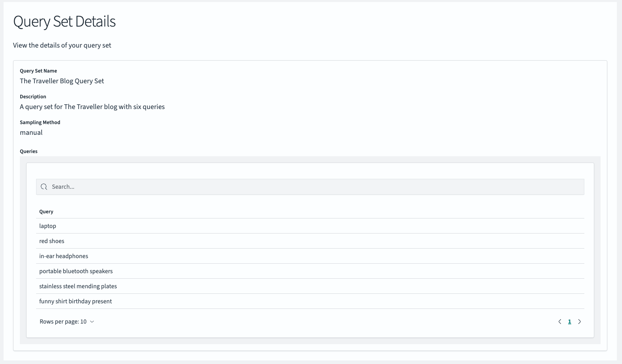Image resolution: width=622 pixels, height=364 pixels.
Task: Click the description text about six queries
Action: point(92,107)
